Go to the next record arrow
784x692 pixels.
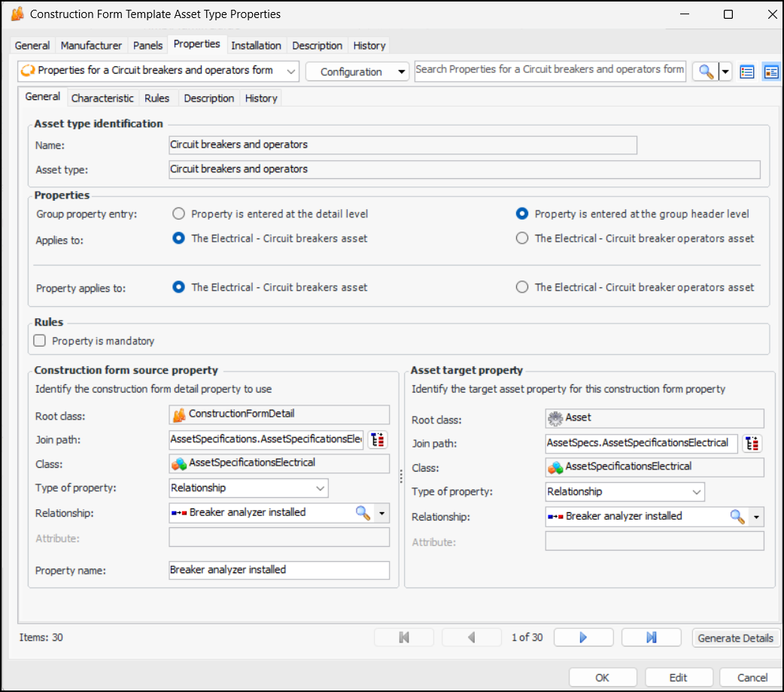click(583, 638)
